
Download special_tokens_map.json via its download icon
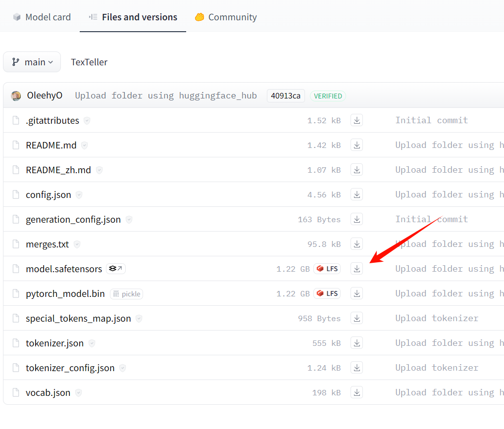[x=357, y=318]
